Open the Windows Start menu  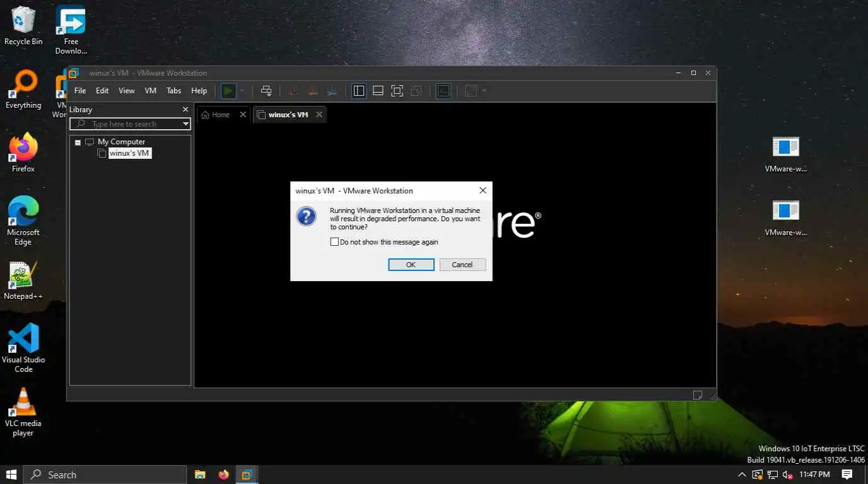point(11,475)
